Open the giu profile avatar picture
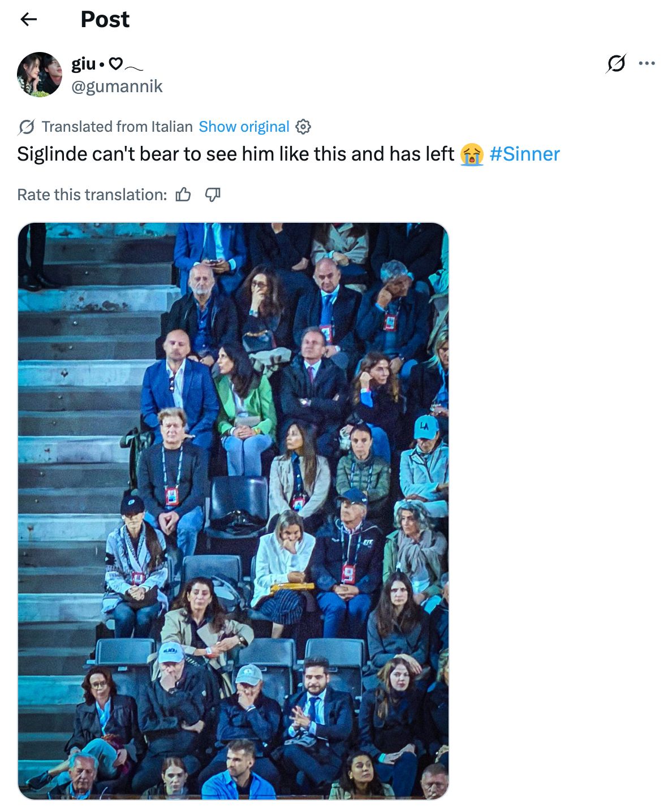Screen dimensions: 672x812 click(40, 74)
